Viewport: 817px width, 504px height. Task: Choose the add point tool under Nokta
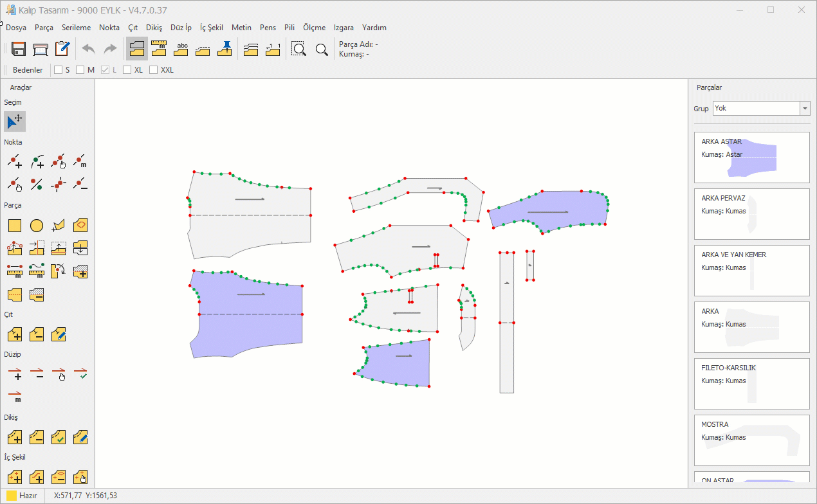point(15,161)
